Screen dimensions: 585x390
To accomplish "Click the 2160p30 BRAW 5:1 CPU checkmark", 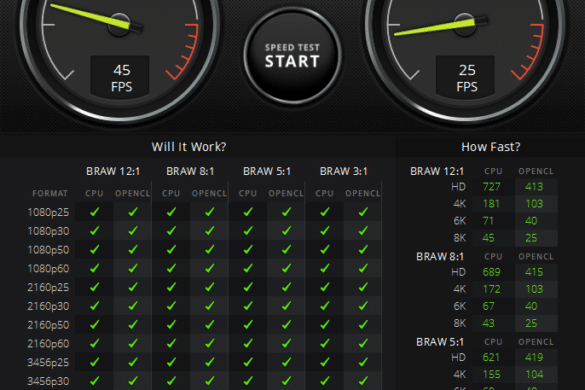I will tap(248, 306).
